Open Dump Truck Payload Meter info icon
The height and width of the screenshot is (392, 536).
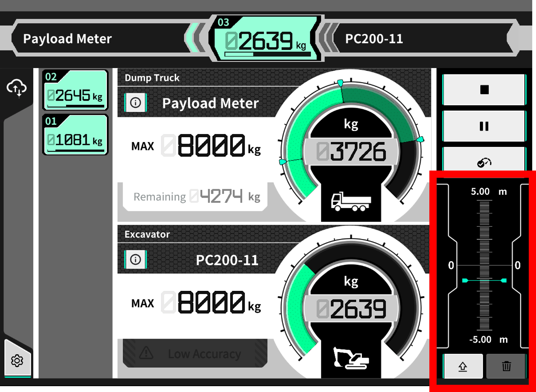[136, 103]
